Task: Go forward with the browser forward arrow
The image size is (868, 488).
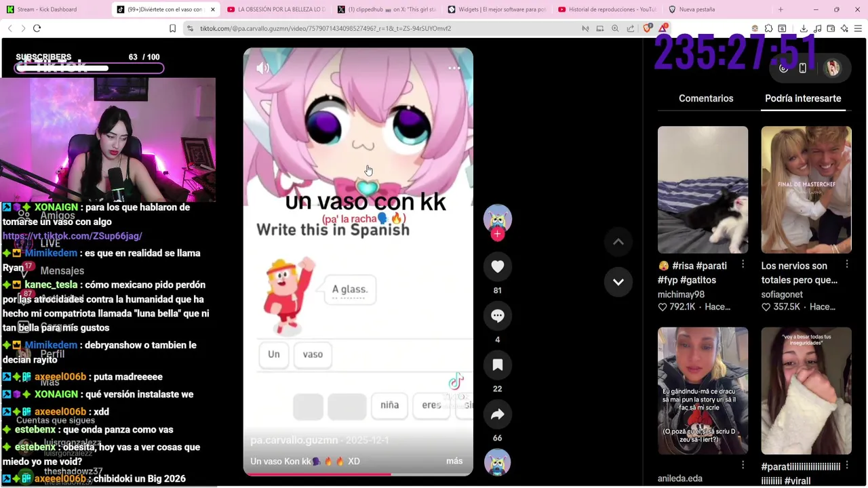Action: (23, 28)
